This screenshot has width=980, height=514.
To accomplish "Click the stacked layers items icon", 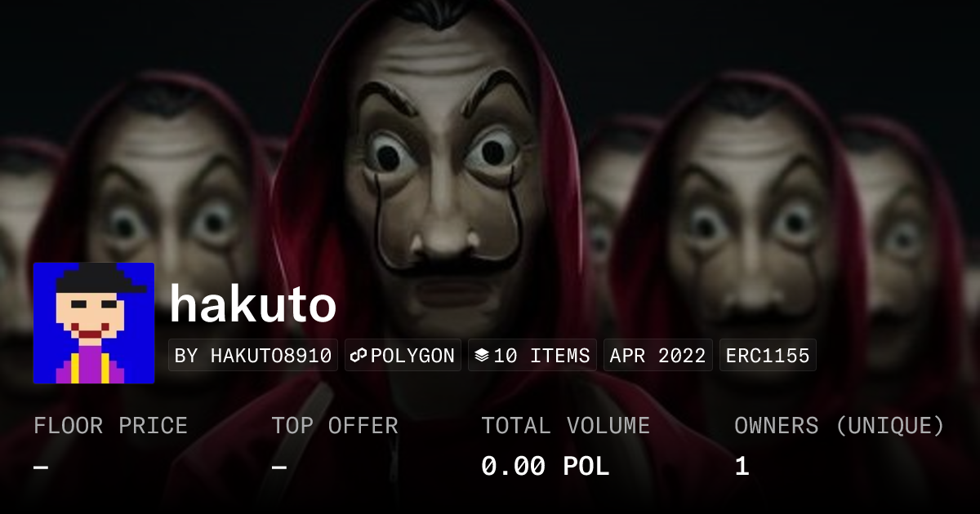I will (482, 356).
